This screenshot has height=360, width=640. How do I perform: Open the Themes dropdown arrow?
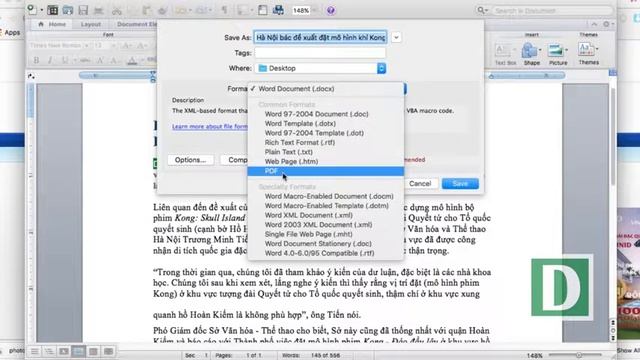pos(597,49)
